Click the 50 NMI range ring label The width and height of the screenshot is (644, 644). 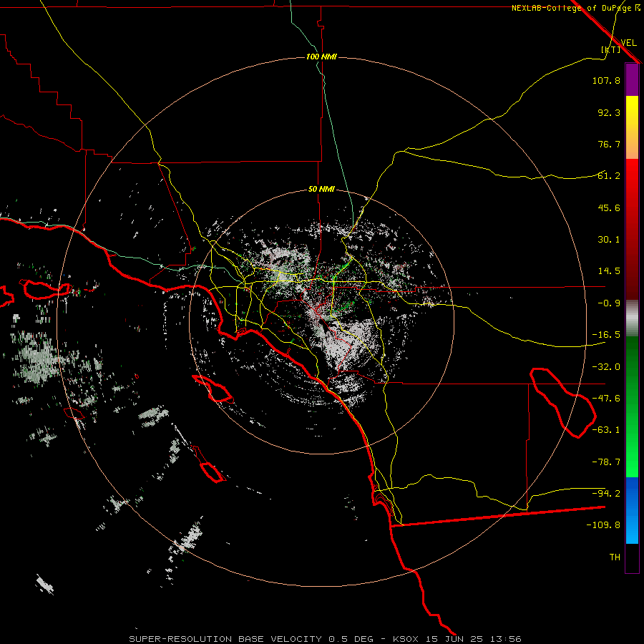pos(321,190)
